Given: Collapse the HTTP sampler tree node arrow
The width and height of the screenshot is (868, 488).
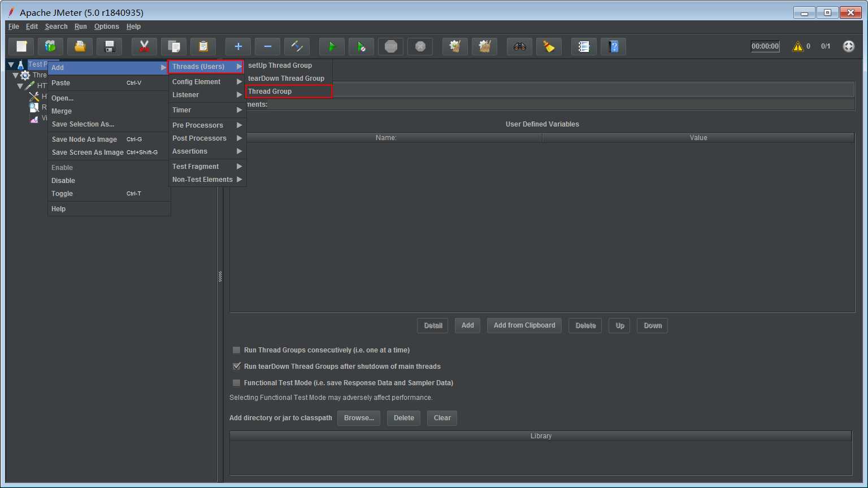Looking at the screenshot, I should [x=20, y=86].
